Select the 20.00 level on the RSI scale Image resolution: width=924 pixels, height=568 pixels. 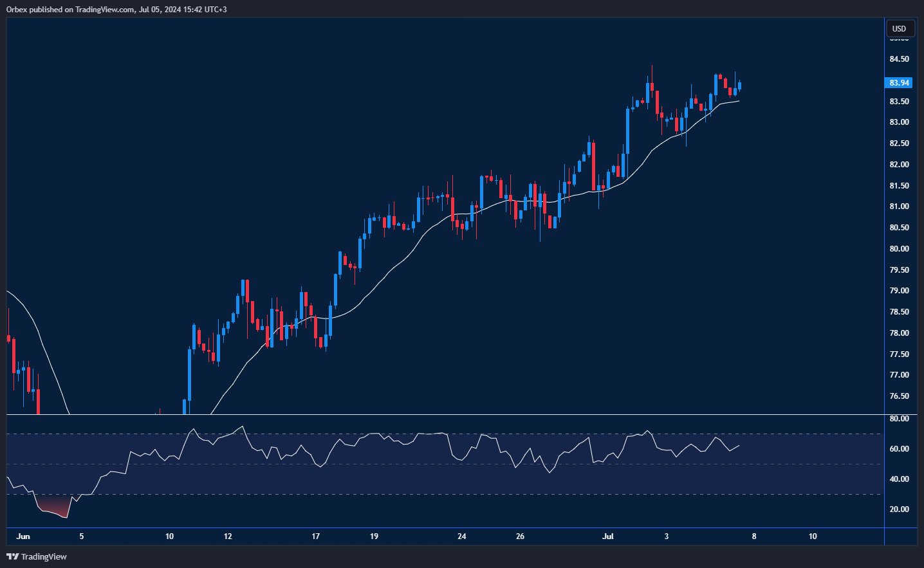click(899, 509)
